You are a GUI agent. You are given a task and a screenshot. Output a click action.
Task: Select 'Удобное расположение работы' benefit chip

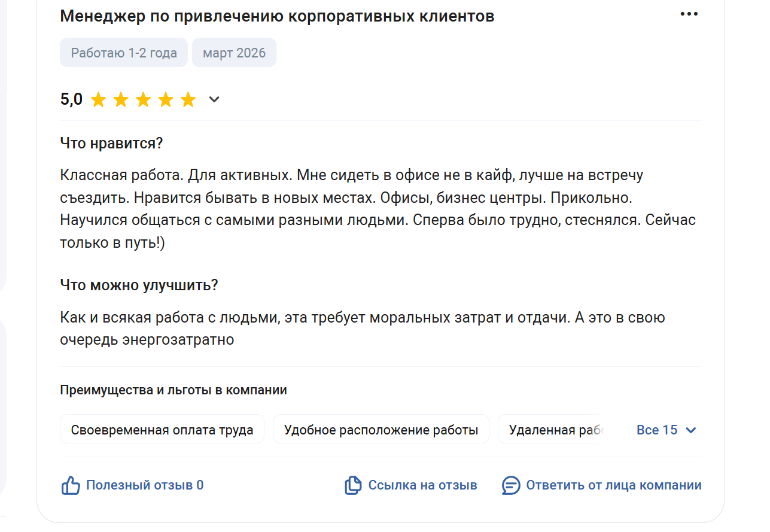(381, 430)
